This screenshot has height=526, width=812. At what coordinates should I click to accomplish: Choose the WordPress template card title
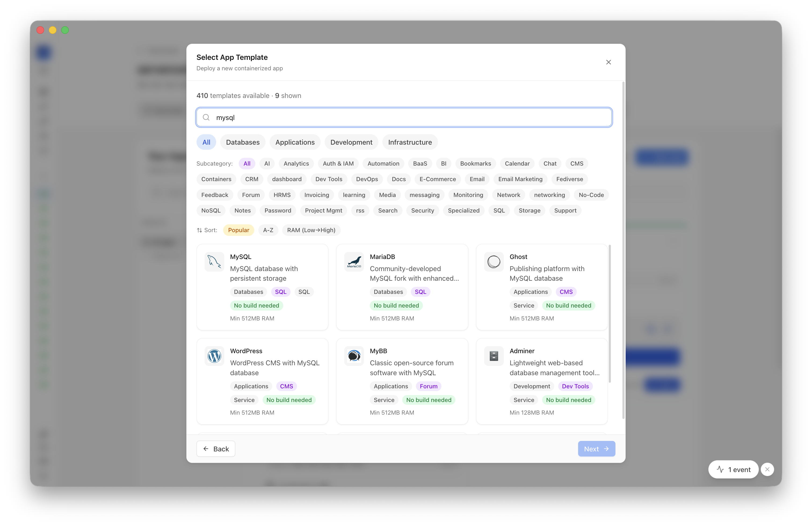click(246, 351)
